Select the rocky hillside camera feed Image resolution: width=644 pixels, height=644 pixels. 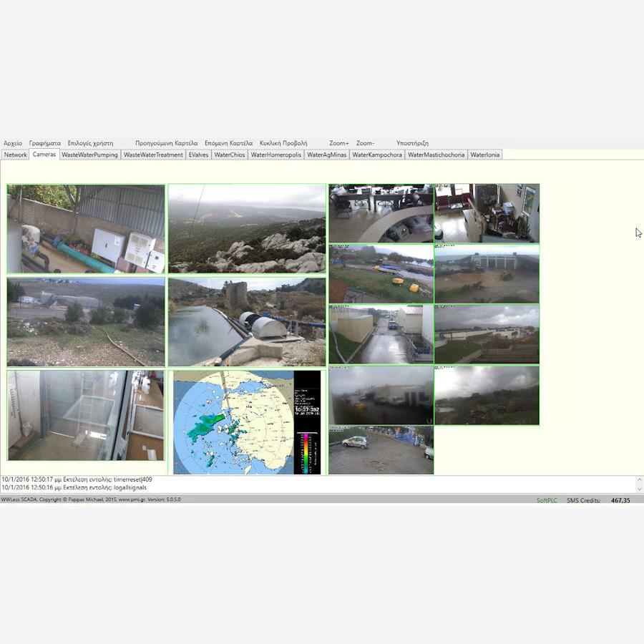click(247, 228)
